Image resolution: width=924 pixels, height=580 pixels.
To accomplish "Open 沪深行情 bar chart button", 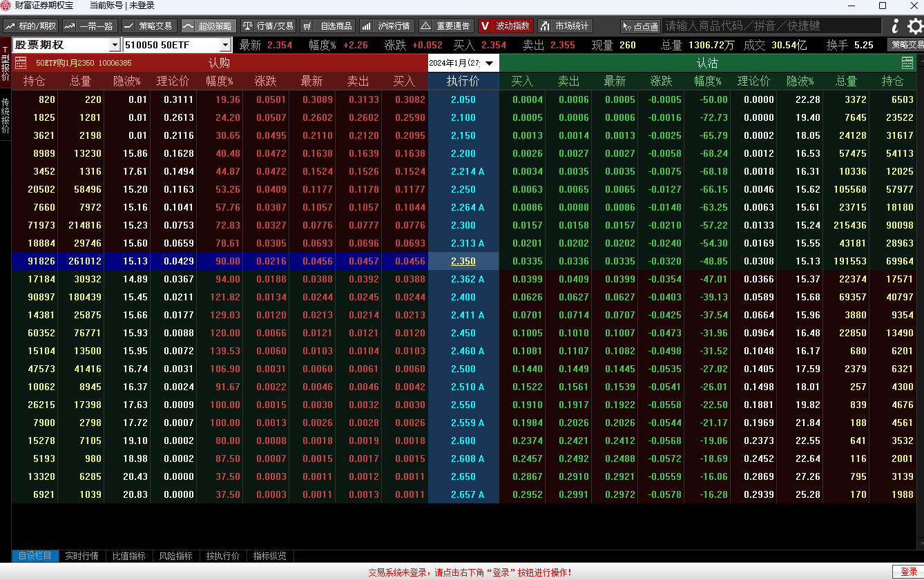I will [387, 26].
